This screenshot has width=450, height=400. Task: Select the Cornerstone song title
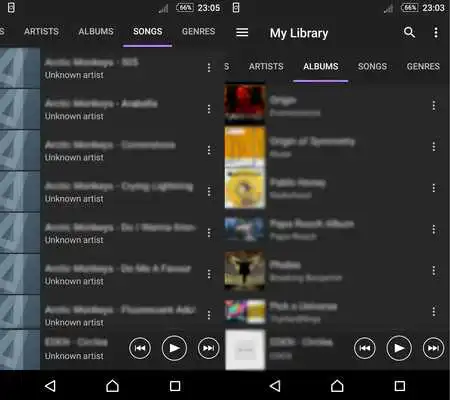(x=110, y=145)
